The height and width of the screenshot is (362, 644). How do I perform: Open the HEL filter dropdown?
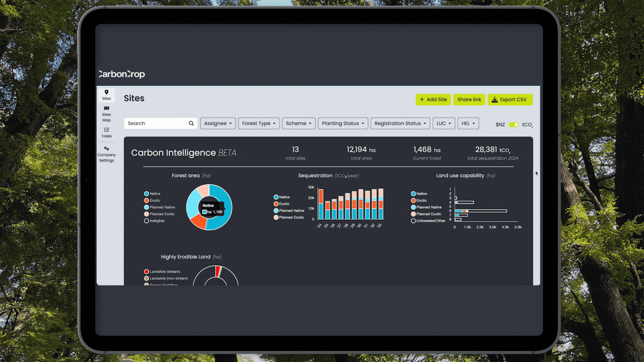pos(468,123)
